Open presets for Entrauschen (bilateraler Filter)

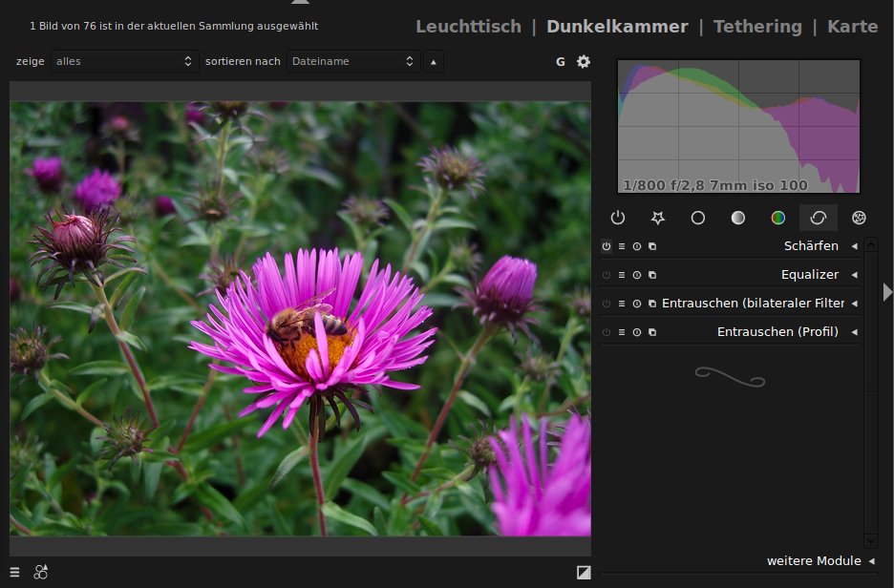point(622,304)
